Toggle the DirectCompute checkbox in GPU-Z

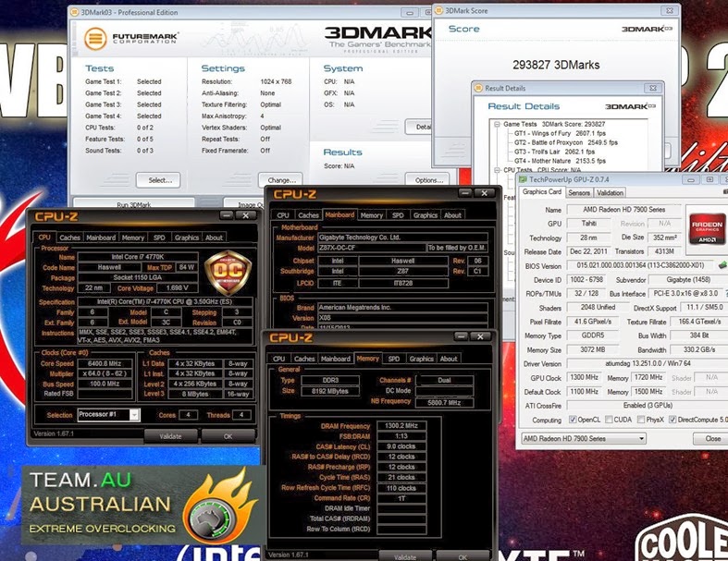click(672, 420)
